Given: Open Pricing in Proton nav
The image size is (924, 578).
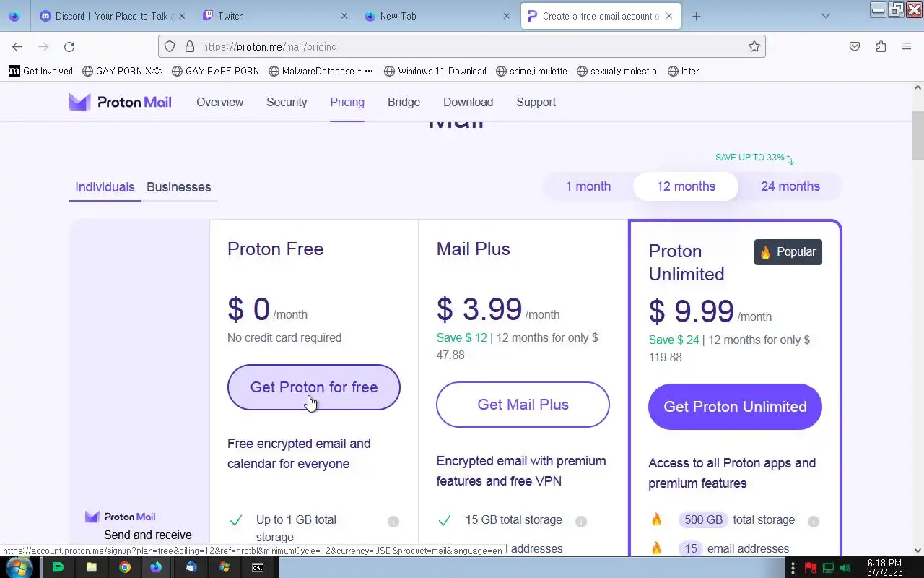Looking at the screenshot, I should coord(347,102).
